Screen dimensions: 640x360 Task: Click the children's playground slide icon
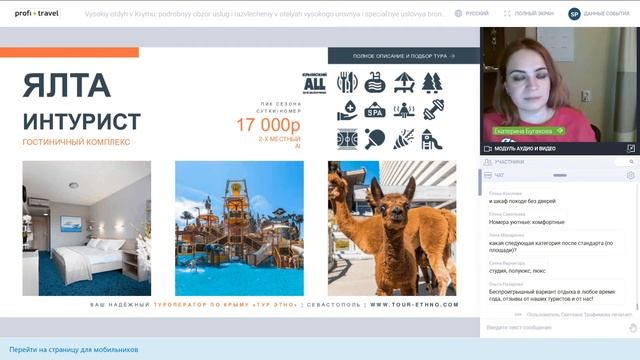pyautogui.click(x=432, y=139)
